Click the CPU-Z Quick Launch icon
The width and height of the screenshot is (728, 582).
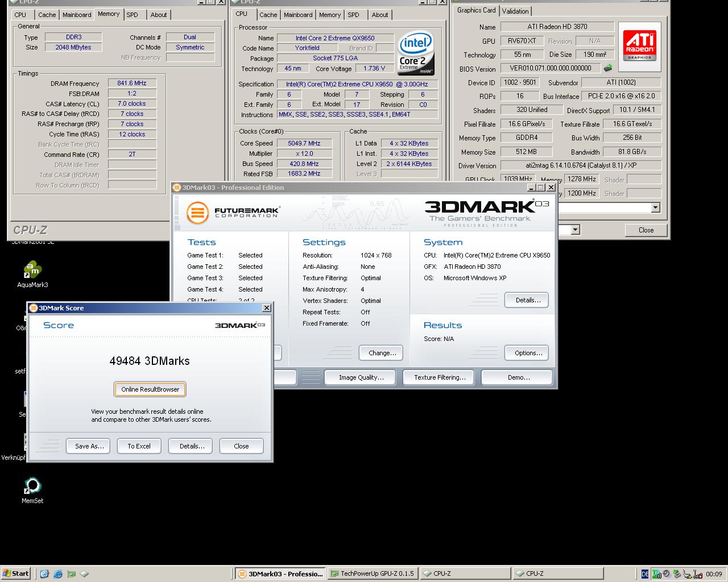point(84,574)
